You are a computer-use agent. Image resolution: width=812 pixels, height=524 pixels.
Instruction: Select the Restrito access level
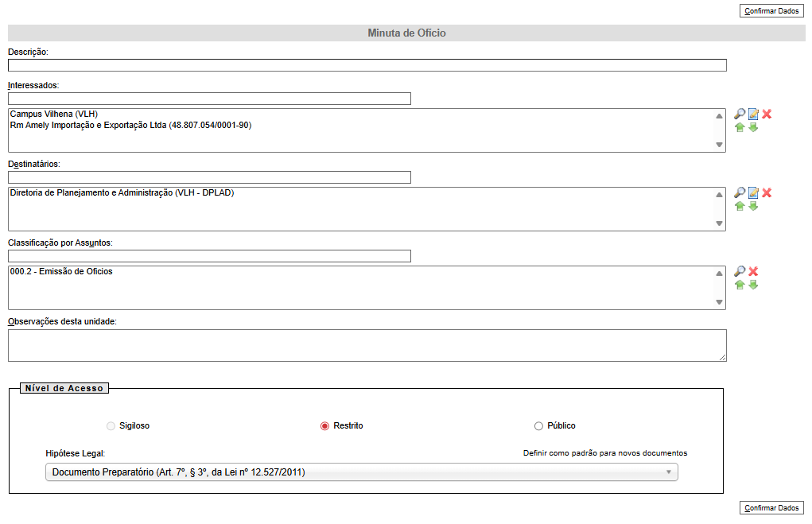[x=324, y=426]
